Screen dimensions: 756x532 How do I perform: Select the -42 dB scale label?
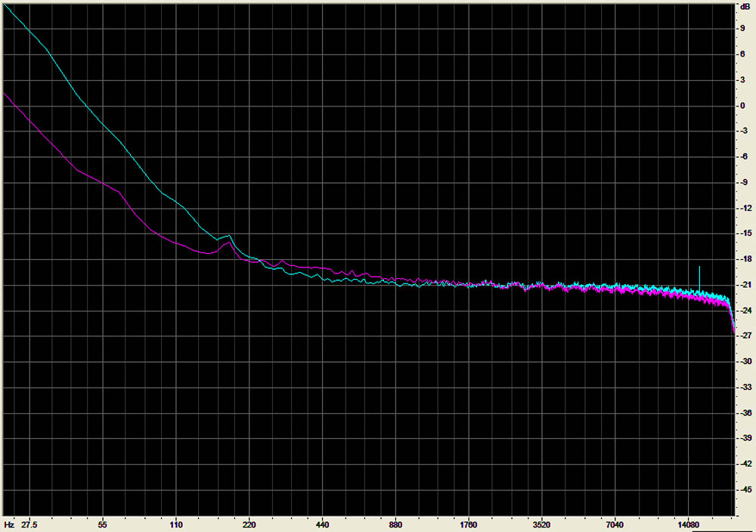pyautogui.click(x=745, y=464)
